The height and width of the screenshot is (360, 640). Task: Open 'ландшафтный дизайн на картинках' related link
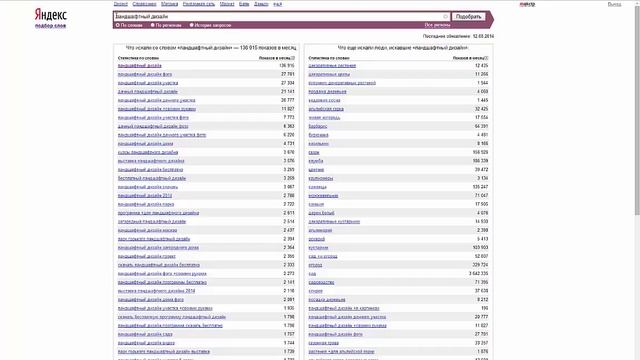(x=344, y=308)
